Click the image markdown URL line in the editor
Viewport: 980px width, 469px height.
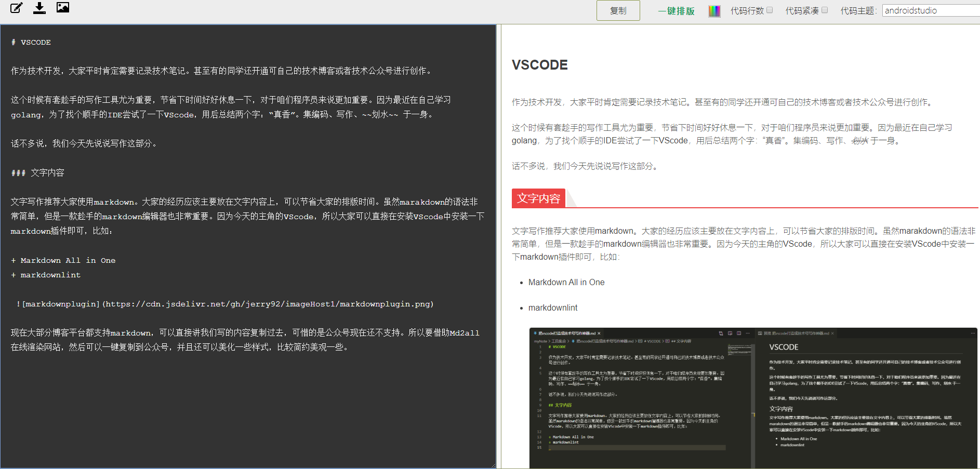click(225, 304)
